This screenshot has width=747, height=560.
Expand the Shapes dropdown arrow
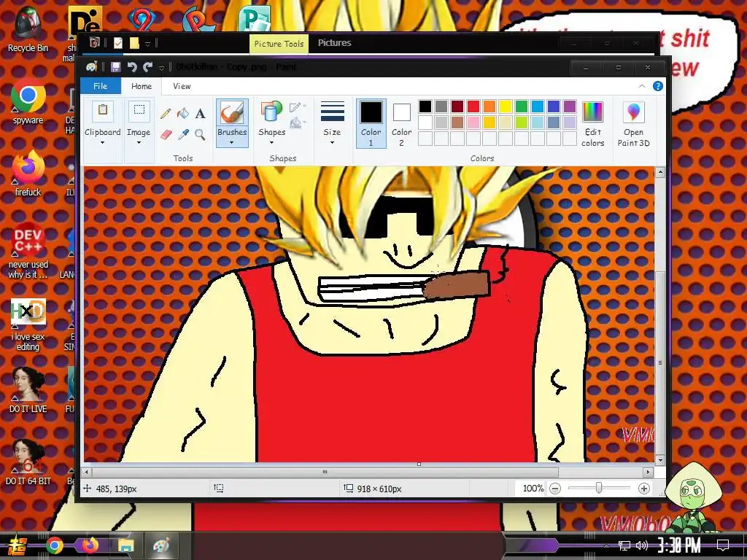tap(271, 142)
